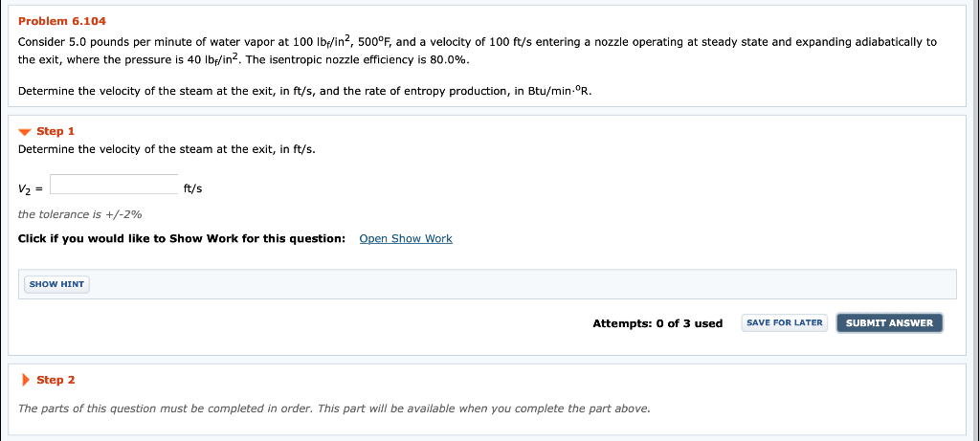Select the Step 1 heading label

click(56, 131)
